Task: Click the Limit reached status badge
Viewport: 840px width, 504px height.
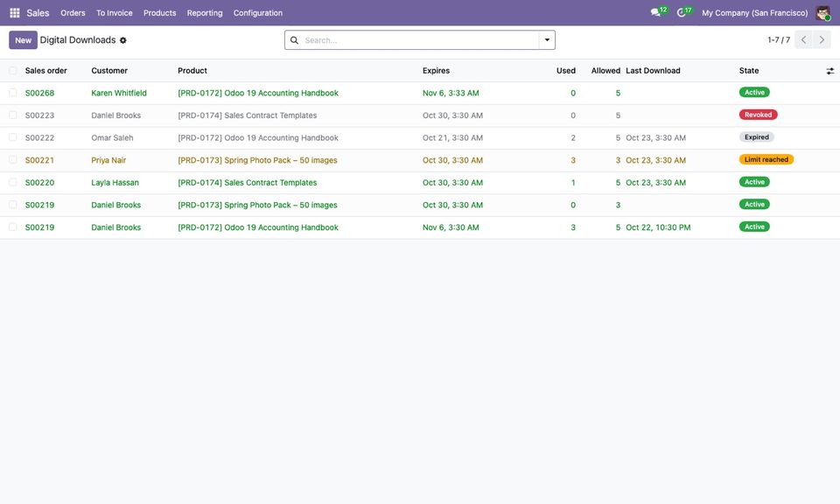Action: [766, 159]
